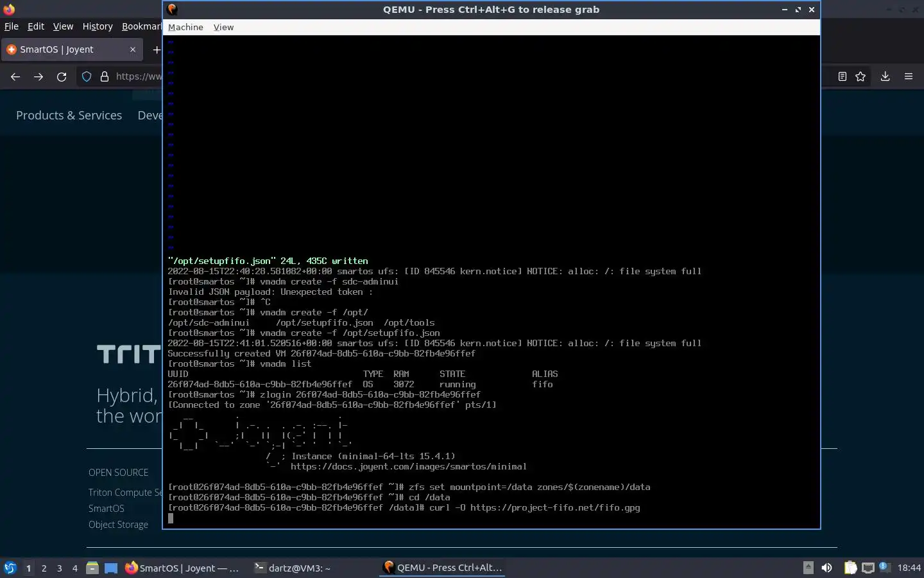Click the 'running' state in vmadm list
Image resolution: width=924 pixels, height=578 pixels.
(458, 384)
